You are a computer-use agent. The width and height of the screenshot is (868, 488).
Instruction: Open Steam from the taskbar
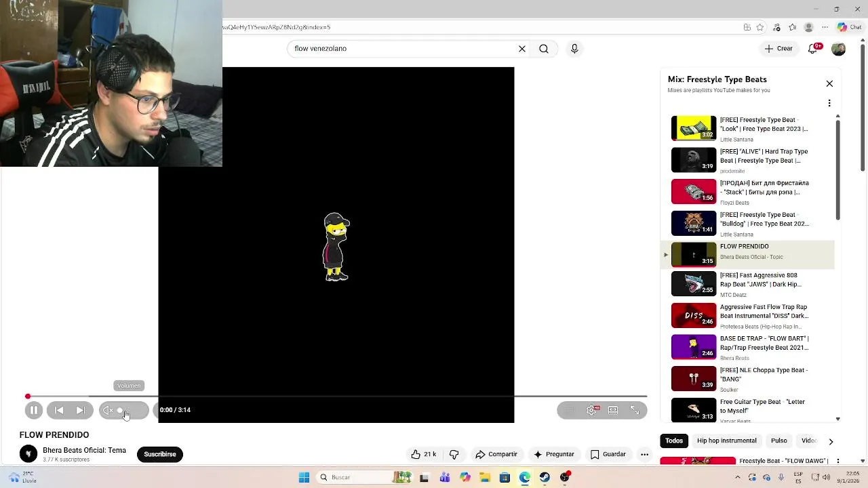coord(545,477)
